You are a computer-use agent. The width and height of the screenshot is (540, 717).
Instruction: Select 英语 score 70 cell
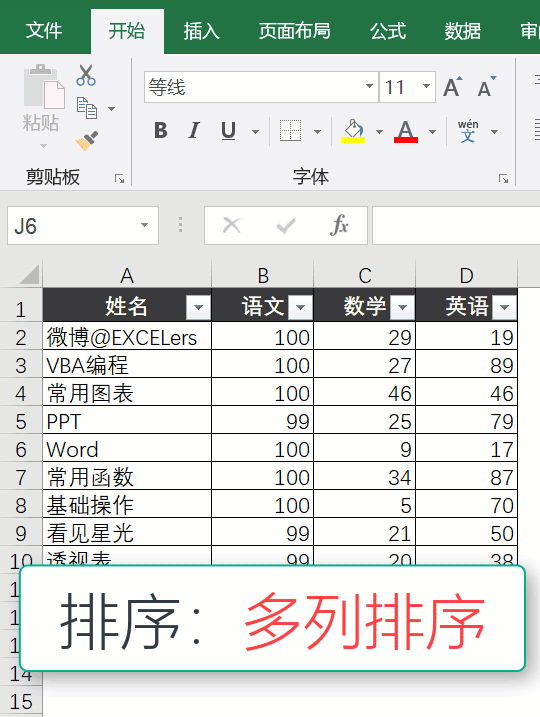[x=466, y=505]
